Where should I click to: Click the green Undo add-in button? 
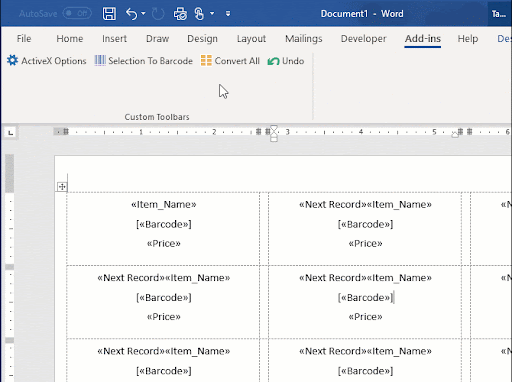(286, 61)
